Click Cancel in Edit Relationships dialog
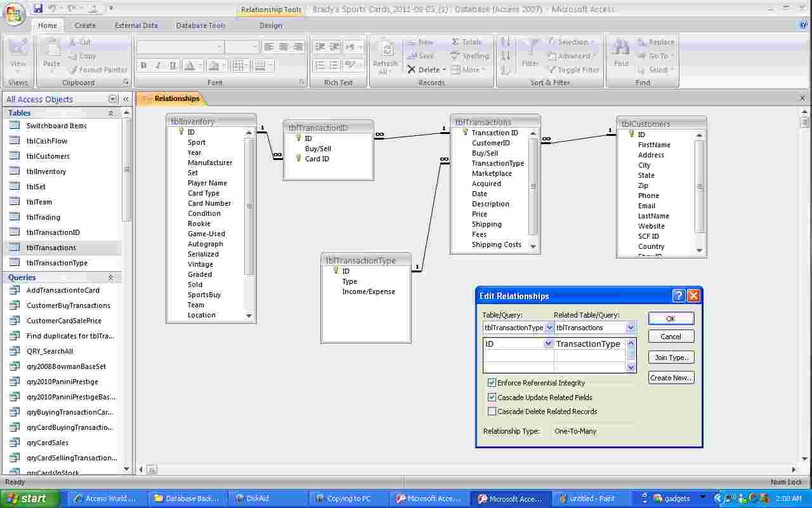 (671, 337)
